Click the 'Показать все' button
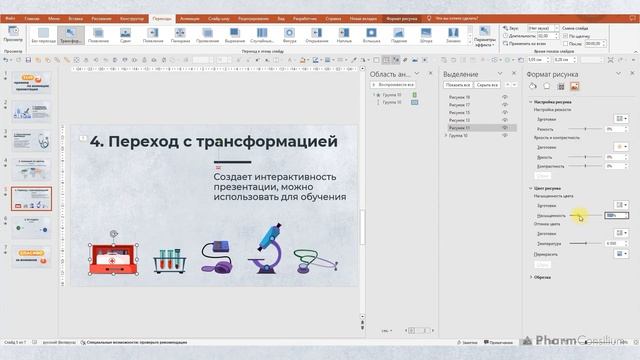Screen dimensions: 640x360 click(458, 85)
